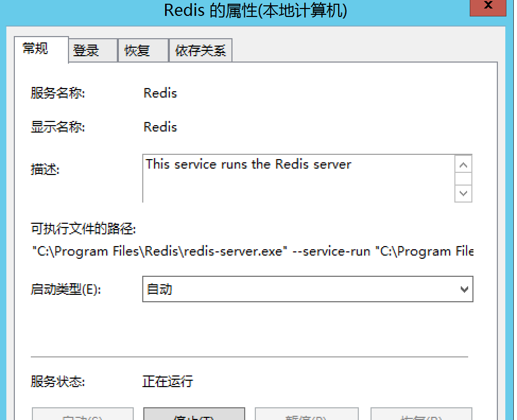
Task: Click the 正在运行 service status value
Action: click(x=168, y=381)
